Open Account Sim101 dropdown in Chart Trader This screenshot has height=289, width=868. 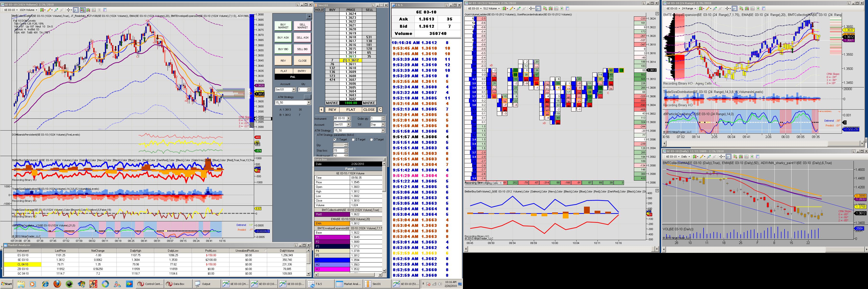[294, 90]
